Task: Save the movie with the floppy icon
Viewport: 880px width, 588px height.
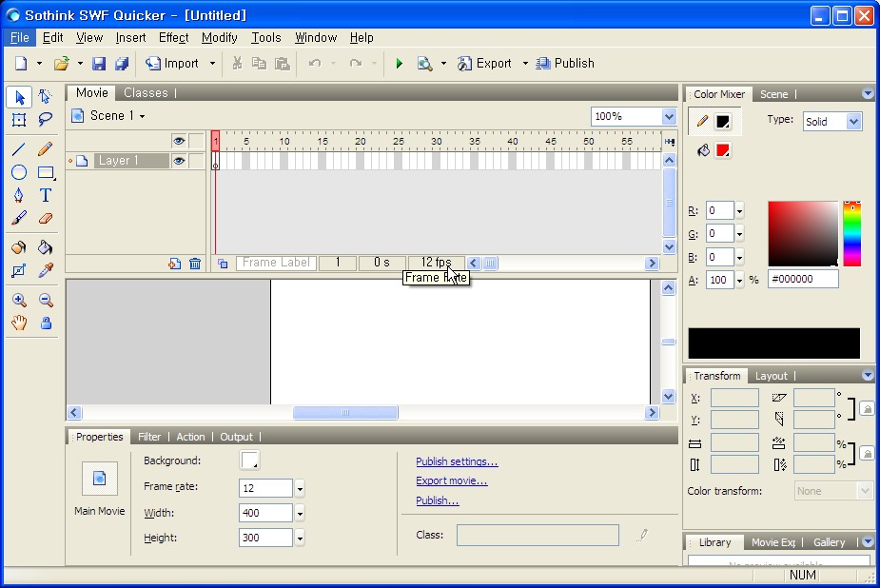Action: (99, 64)
